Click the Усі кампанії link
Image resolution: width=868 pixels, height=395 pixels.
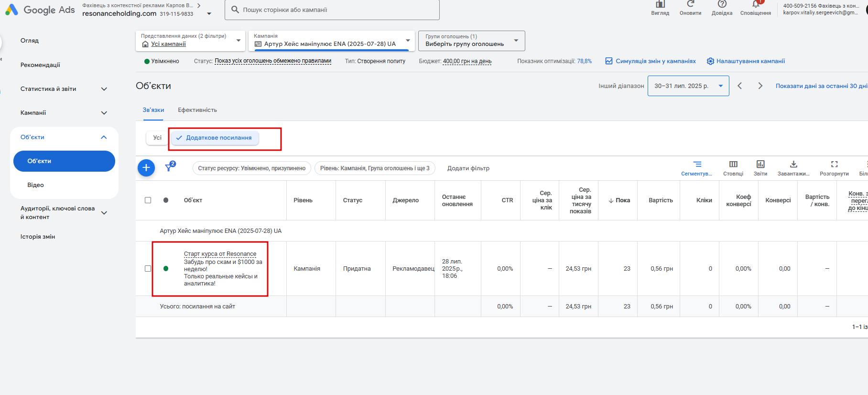click(x=168, y=44)
